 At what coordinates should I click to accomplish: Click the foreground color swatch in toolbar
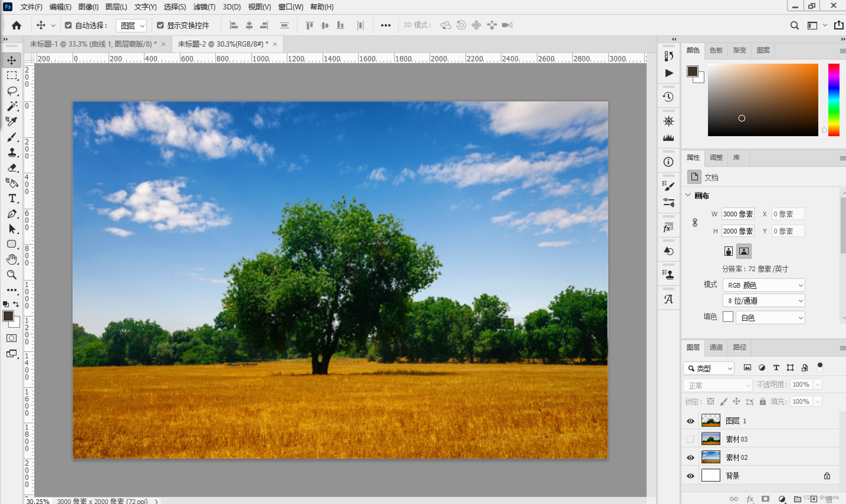click(x=8, y=316)
